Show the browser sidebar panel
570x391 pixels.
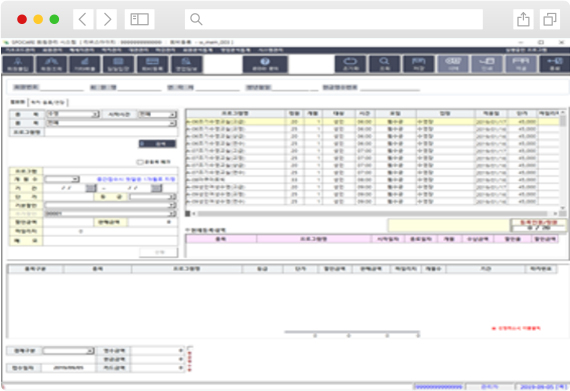pos(140,19)
